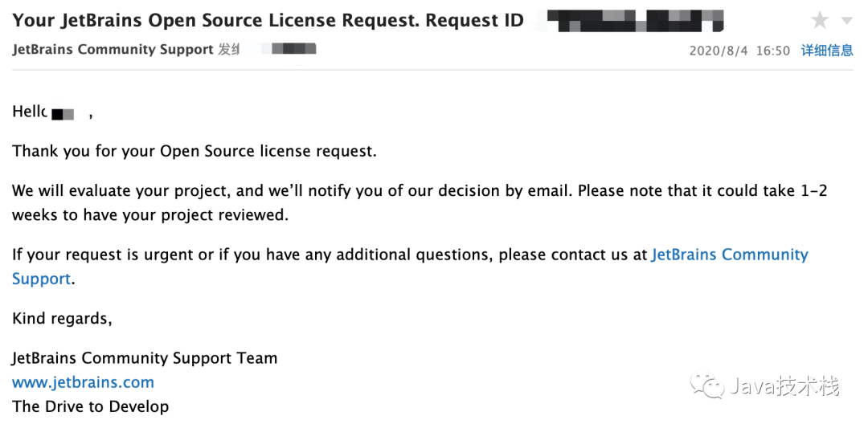
Task: Click the 2020/8/4 16:50 timestamp
Action: click(739, 51)
